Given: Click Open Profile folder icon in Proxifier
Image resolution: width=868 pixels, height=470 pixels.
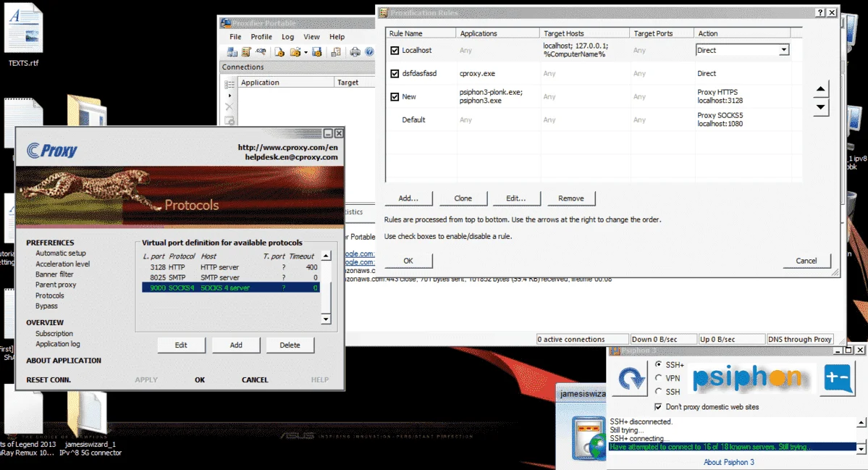Looking at the screenshot, I should click(295, 52).
